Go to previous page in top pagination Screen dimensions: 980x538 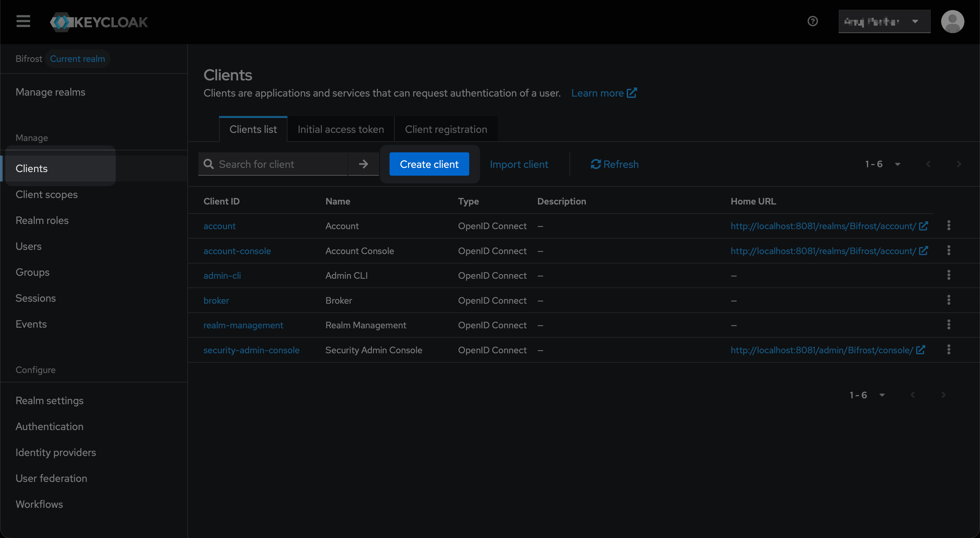(x=928, y=164)
